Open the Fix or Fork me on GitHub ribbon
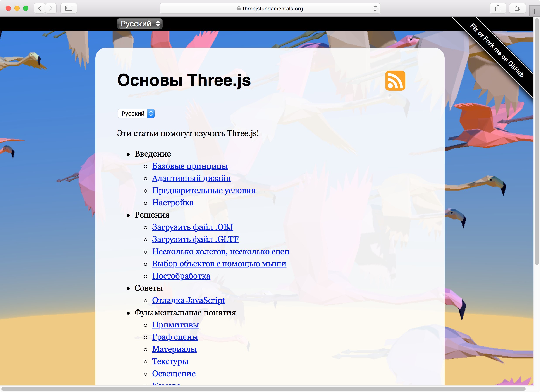Screen dimensions: 540x392 click(x=497, y=50)
